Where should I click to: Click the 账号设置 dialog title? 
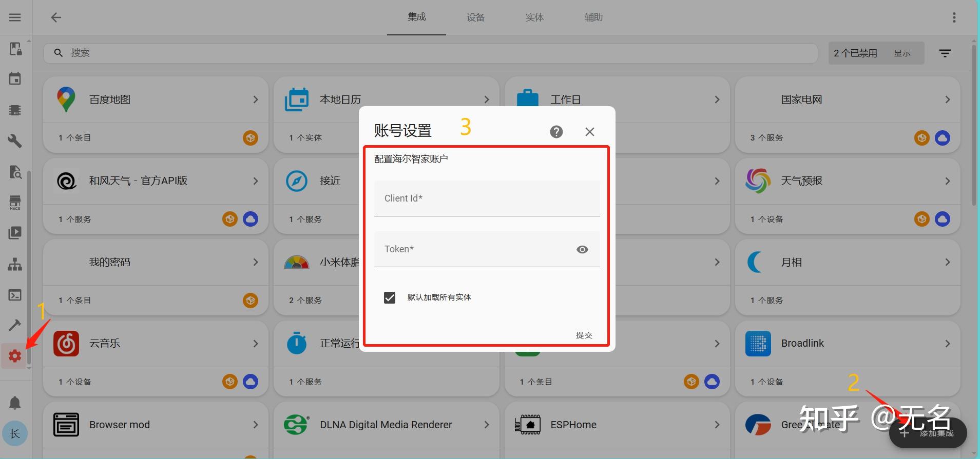pyautogui.click(x=402, y=131)
